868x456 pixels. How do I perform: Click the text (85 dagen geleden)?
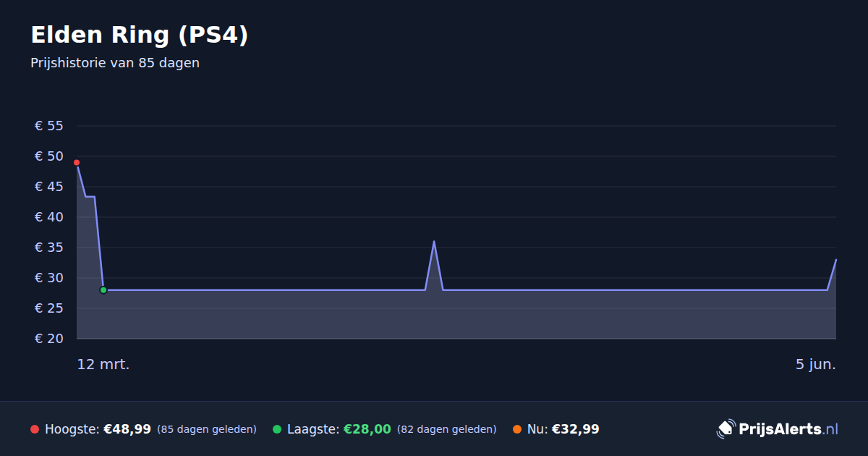click(x=207, y=429)
